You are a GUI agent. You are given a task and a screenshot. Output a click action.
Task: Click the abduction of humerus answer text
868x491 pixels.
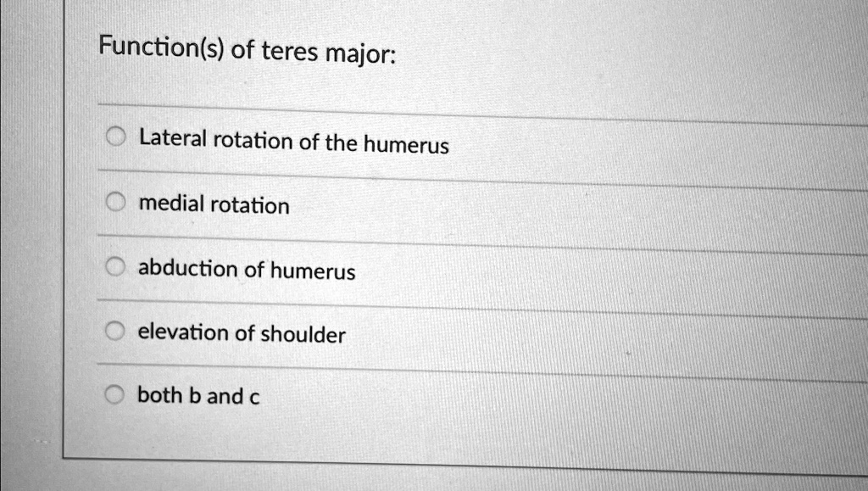(x=246, y=270)
